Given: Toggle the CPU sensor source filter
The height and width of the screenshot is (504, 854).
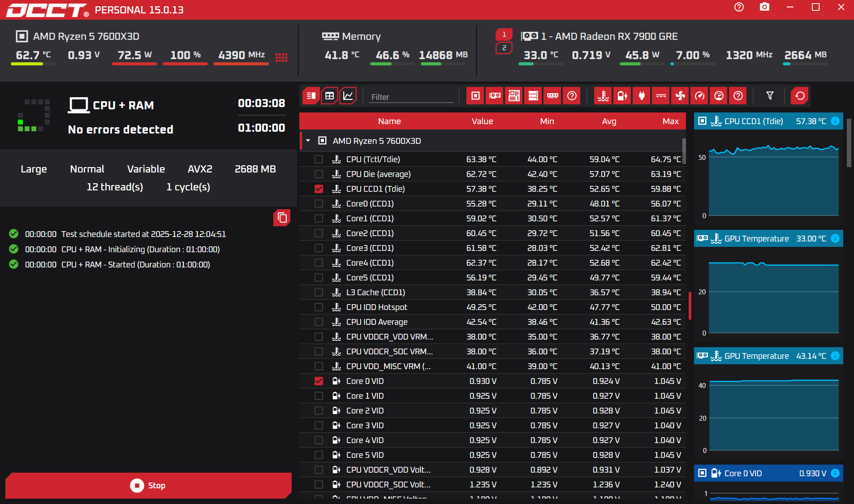Looking at the screenshot, I should pos(476,96).
